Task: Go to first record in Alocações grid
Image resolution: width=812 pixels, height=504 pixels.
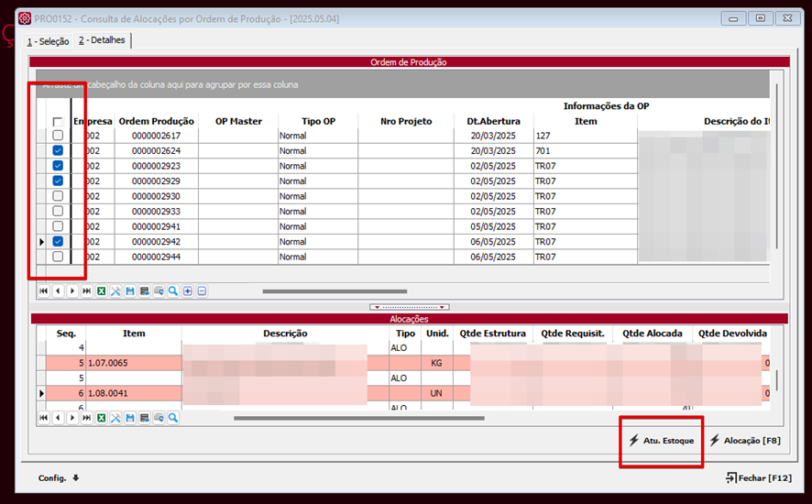Action: 43,418
